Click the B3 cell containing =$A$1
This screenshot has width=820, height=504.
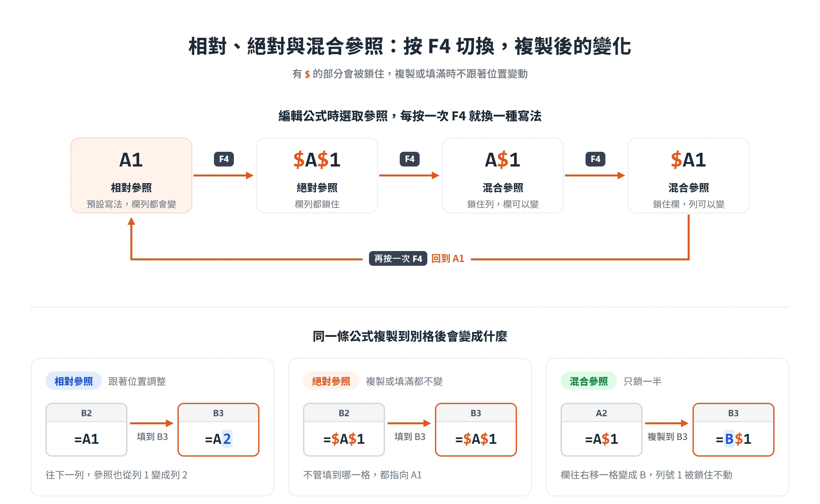point(476,430)
